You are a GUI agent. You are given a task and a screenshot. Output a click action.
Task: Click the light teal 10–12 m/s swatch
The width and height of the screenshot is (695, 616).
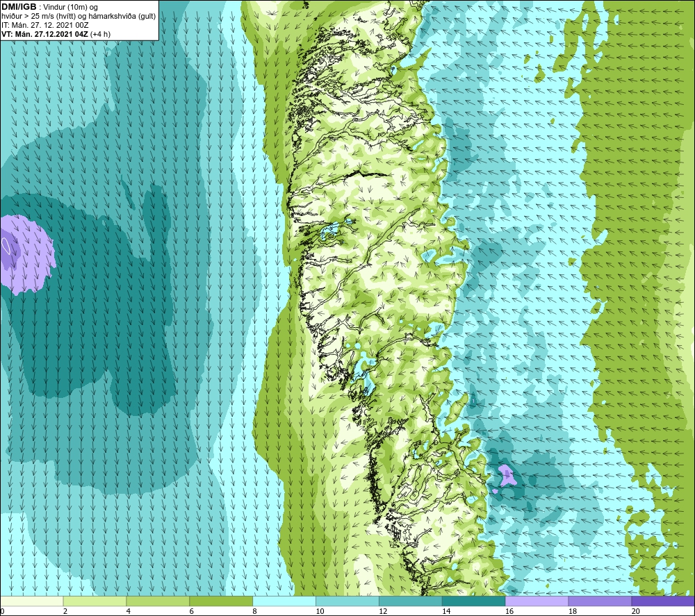click(347, 601)
